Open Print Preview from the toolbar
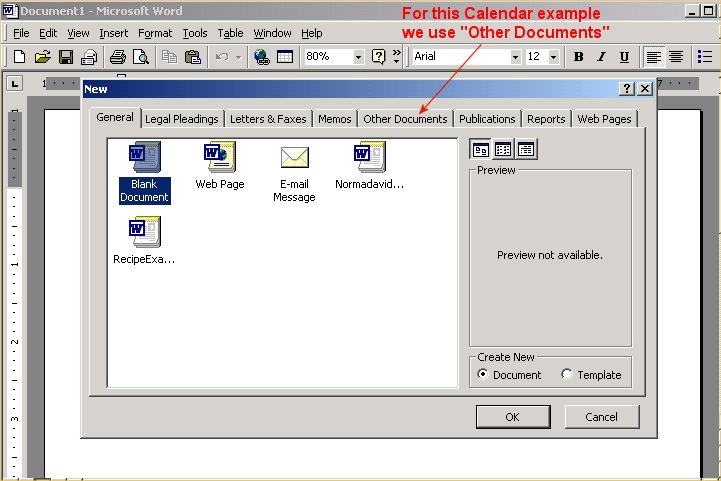Image resolution: width=721 pixels, height=481 pixels. pyautogui.click(x=140, y=57)
